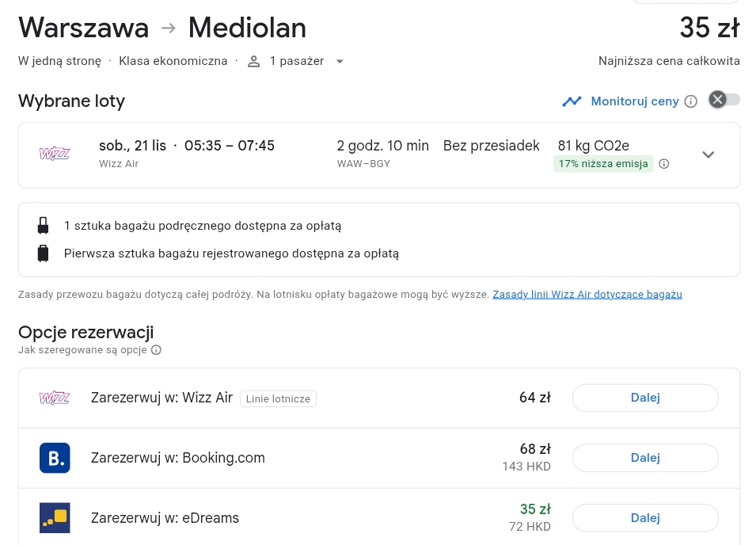Image resolution: width=756 pixels, height=545 pixels.
Task: Click W jedną stronę text
Action: click(x=60, y=61)
